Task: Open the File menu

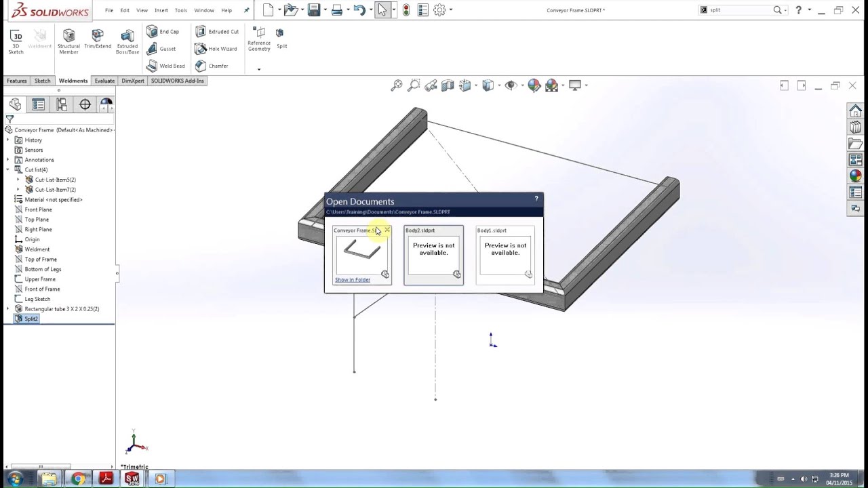Action: [109, 10]
